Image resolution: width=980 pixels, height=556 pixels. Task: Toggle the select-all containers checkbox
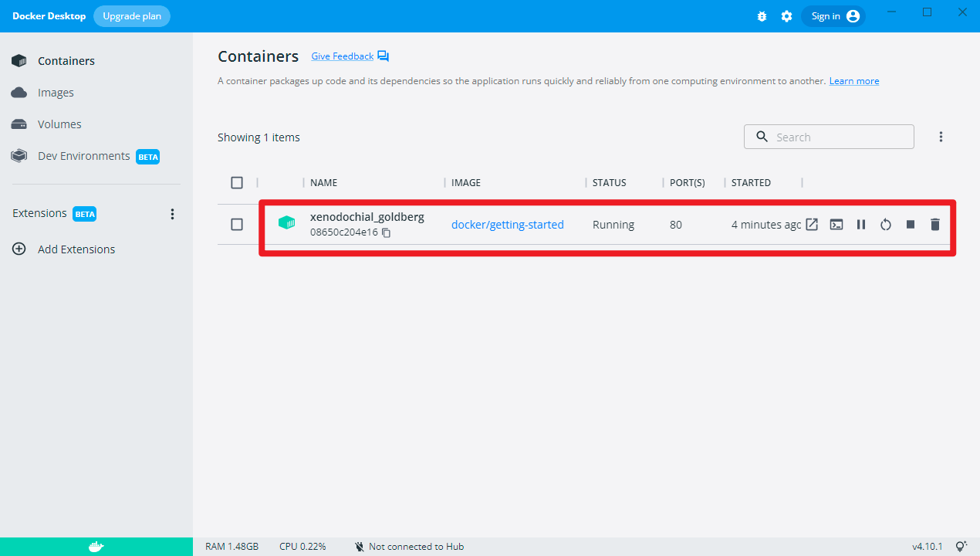237,183
